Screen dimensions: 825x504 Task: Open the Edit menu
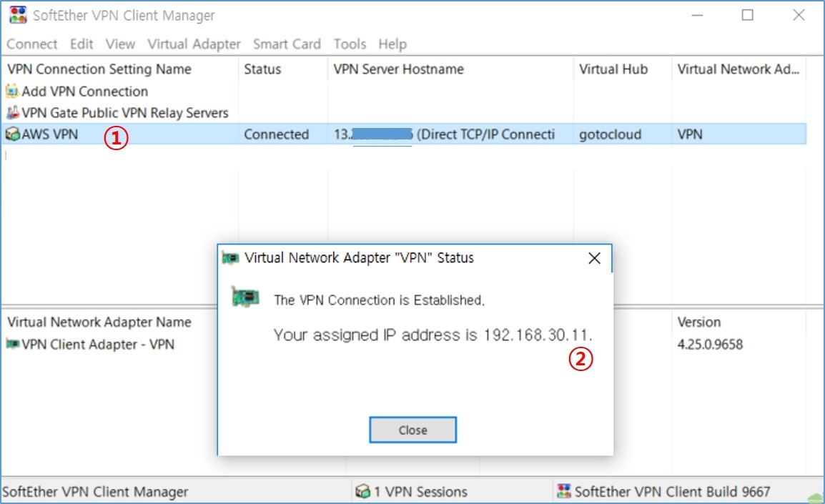pos(81,44)
